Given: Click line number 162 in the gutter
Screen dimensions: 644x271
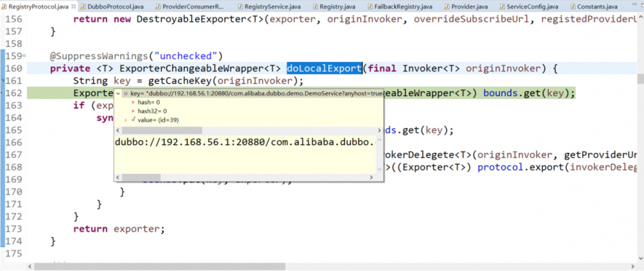Looking at the screenshot, I should coord(15,93).
